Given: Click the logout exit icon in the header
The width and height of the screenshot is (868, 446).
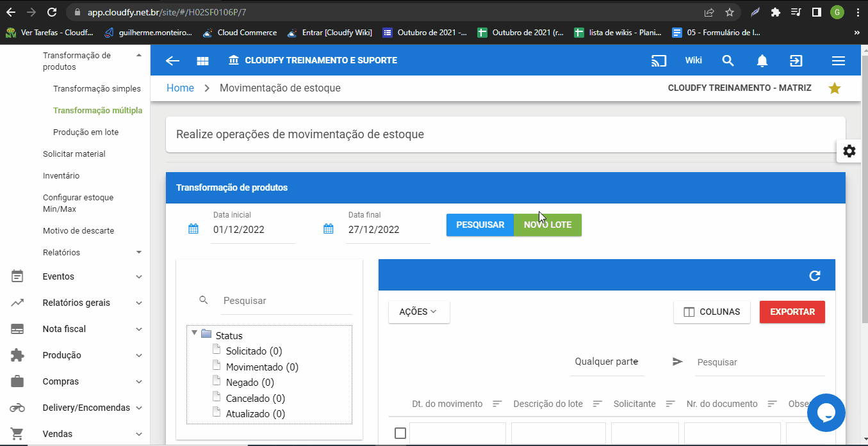Looking at the screenshot, I should [x=796, y=60].
